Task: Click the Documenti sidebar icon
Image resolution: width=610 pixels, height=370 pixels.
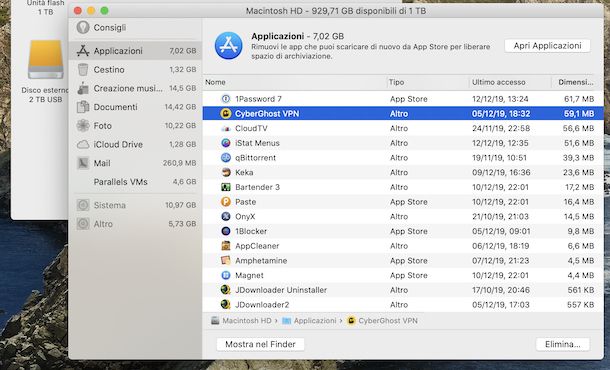Action: click(x=83, y=107)
